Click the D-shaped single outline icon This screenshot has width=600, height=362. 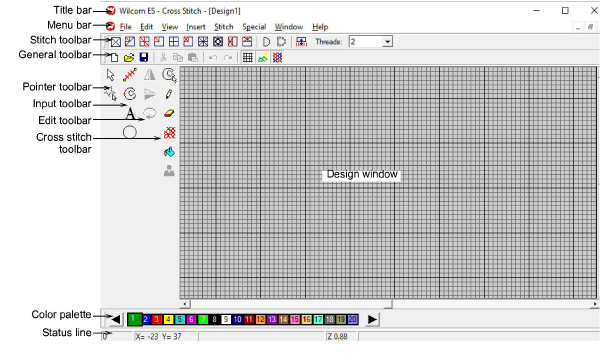(x=266, y=42)
